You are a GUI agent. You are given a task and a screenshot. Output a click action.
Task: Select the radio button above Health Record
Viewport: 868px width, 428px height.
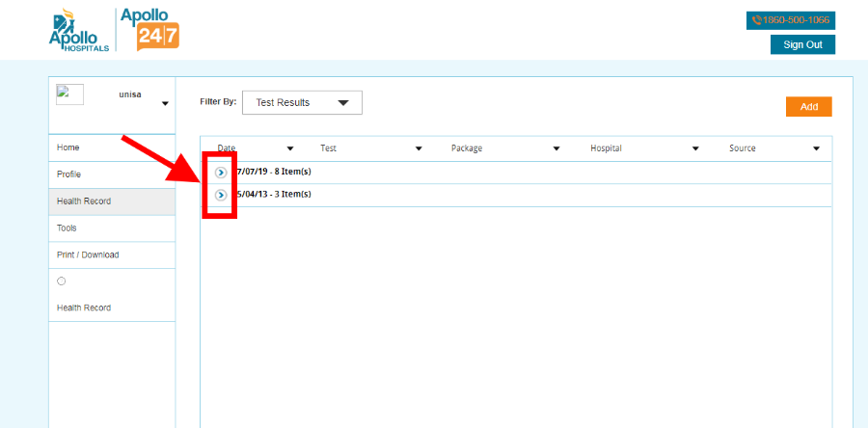click(62, 281)
